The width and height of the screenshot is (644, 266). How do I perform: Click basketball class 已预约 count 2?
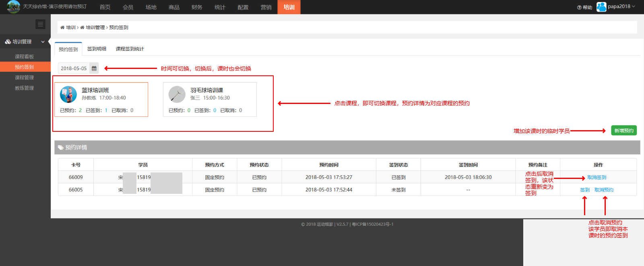tap(80, 110)
